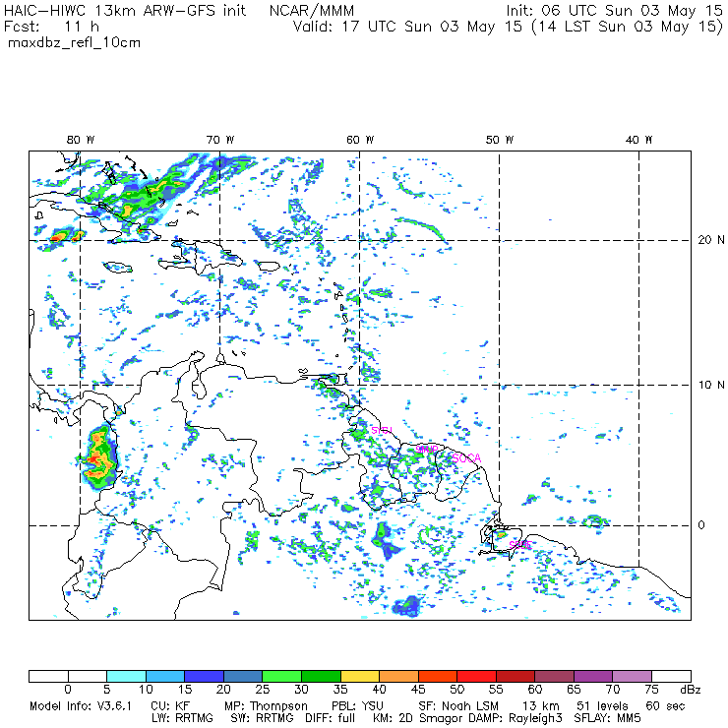
Task: Click the colorbar tick label 50
Action: [x=457, y=690]
